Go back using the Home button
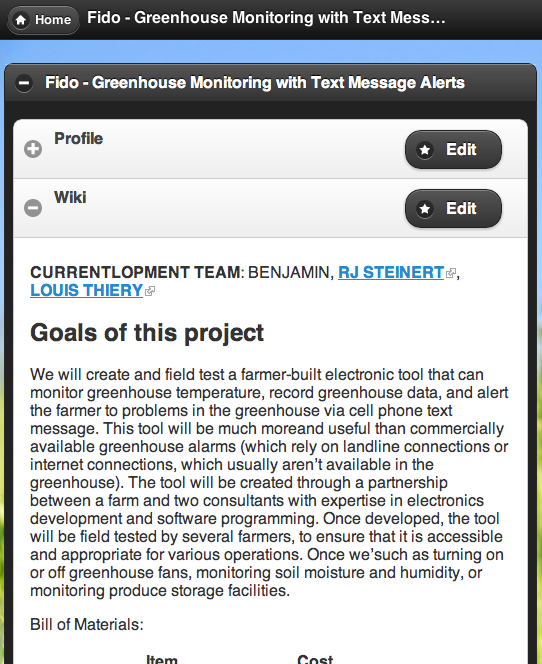This screenshot has height=664, width=542. (x=43, y=20)
